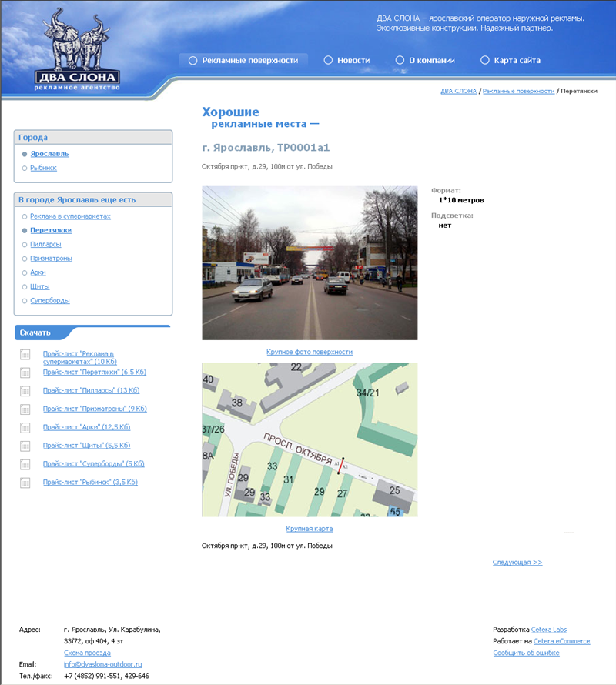The height and width of the screenshot is (685, 616).
Task: Click the map image of Просп. Октября
Action: (310, 439)
